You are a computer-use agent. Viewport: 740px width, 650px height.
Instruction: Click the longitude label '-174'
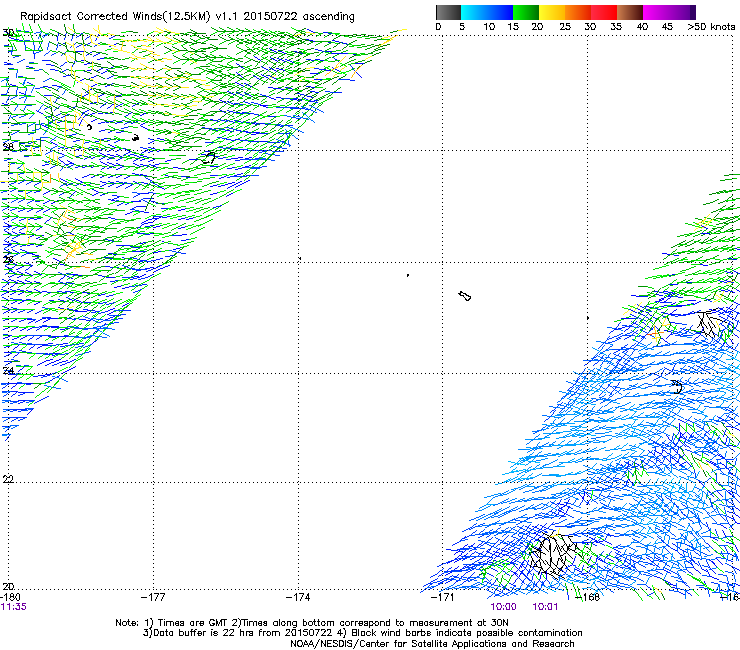(298, 597)
